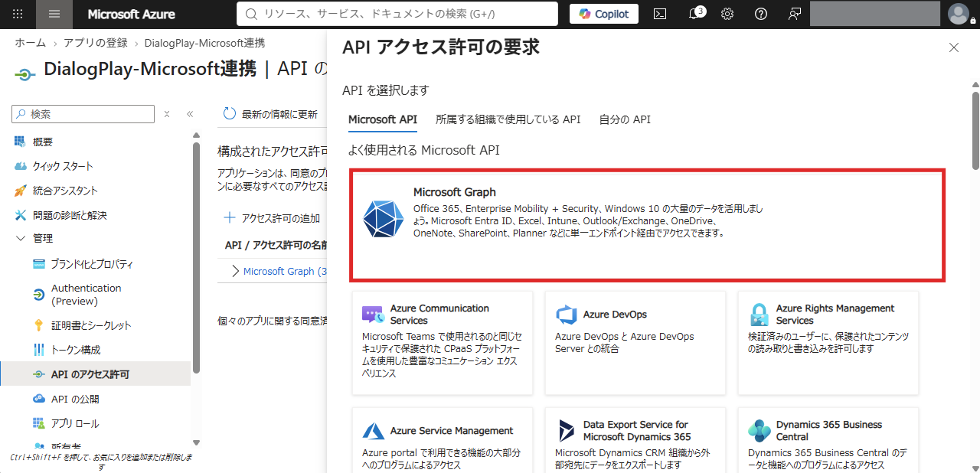980x473 pixels.
Task: Launch Cloud Shell icon in header
Action: [x=659, y=14]
